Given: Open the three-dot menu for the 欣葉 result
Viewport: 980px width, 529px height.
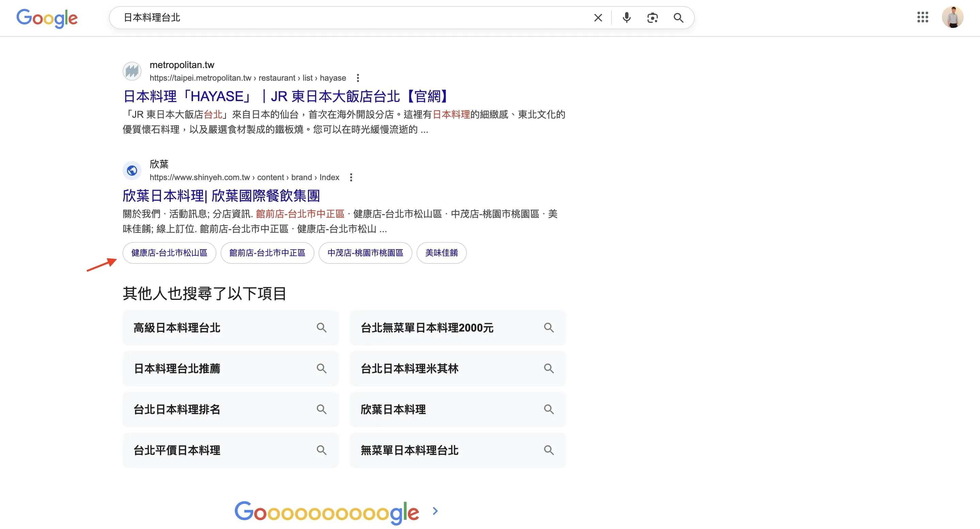Looking at the screenshot, I should coord(351,177).
